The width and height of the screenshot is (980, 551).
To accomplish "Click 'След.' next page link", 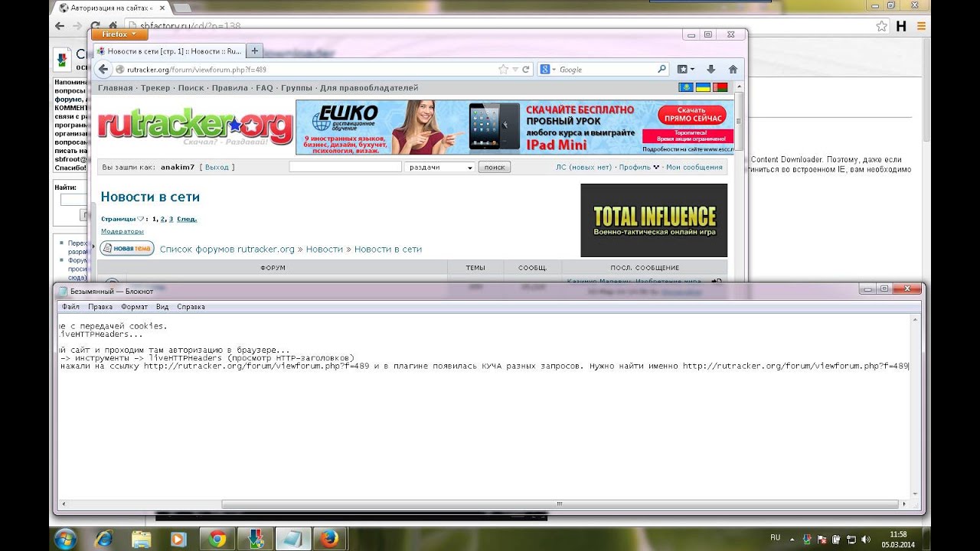I will pos(187,219).
